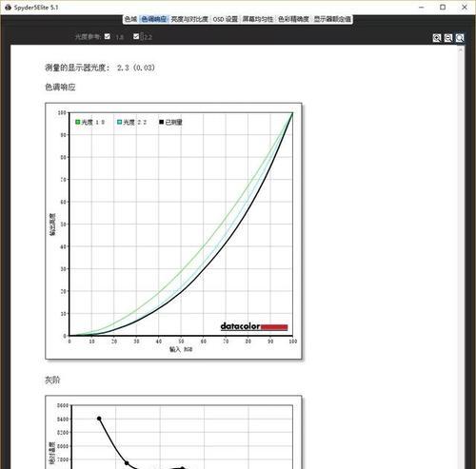Click the zoom in magnifier icon

pos(437,38)
